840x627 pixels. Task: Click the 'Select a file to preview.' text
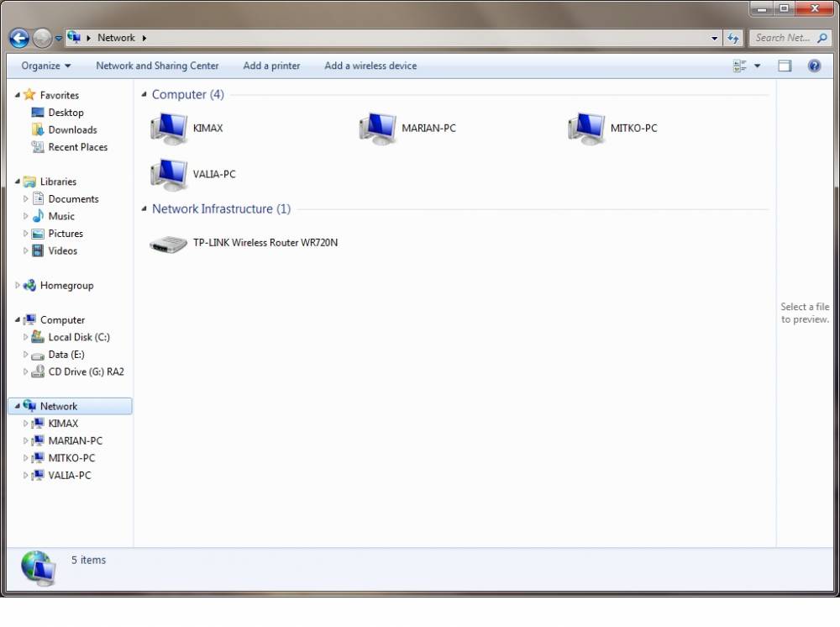(805, 313)
